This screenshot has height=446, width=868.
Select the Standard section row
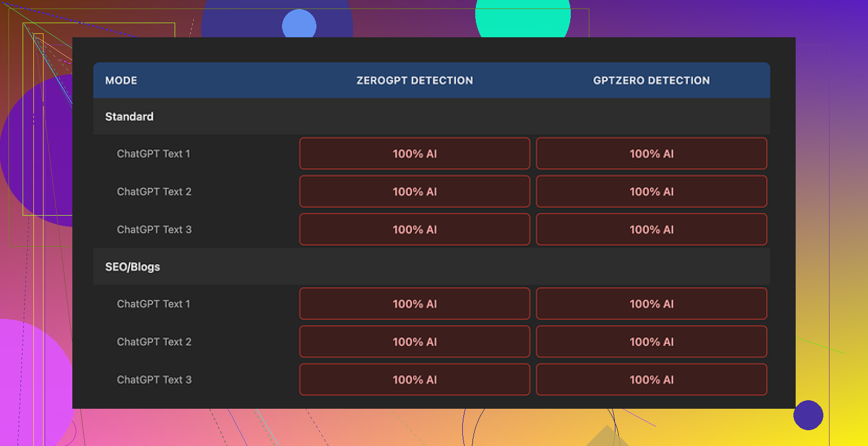[129, 116]
